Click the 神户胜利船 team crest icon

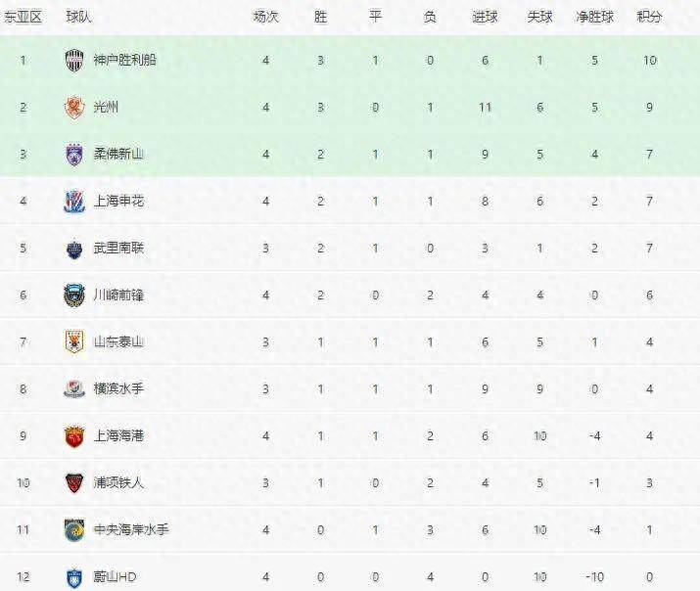pyautogui.click(x=74, y=60)
